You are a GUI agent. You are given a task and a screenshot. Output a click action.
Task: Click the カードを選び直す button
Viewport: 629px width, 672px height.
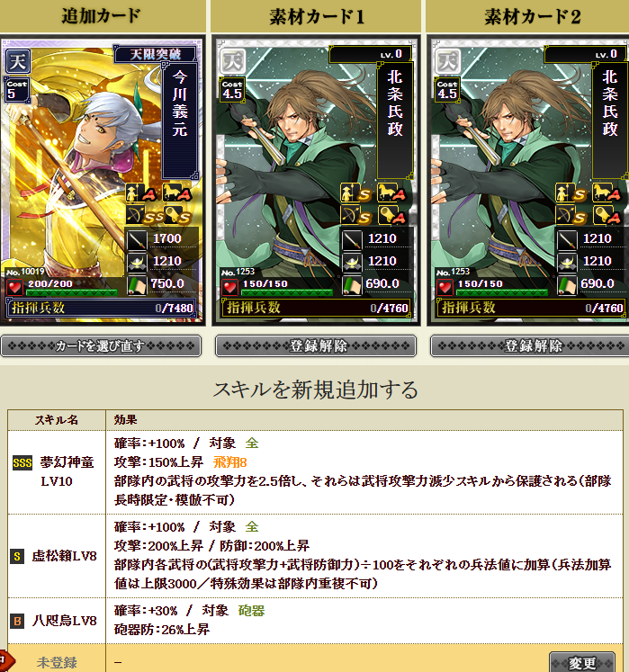[101, 345]
